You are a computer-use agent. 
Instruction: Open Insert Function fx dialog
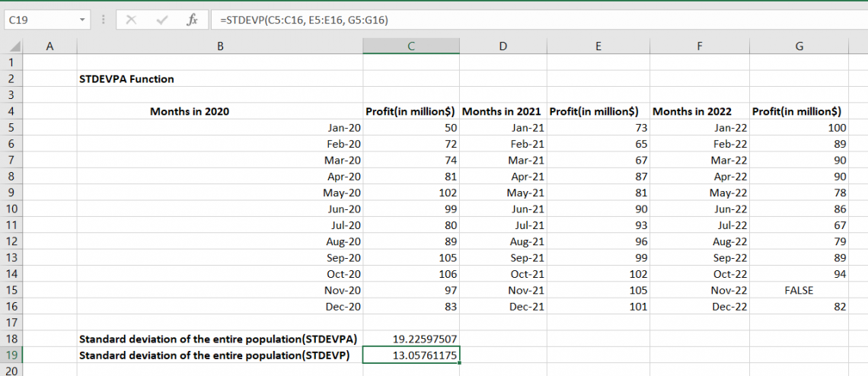(192, 21)
